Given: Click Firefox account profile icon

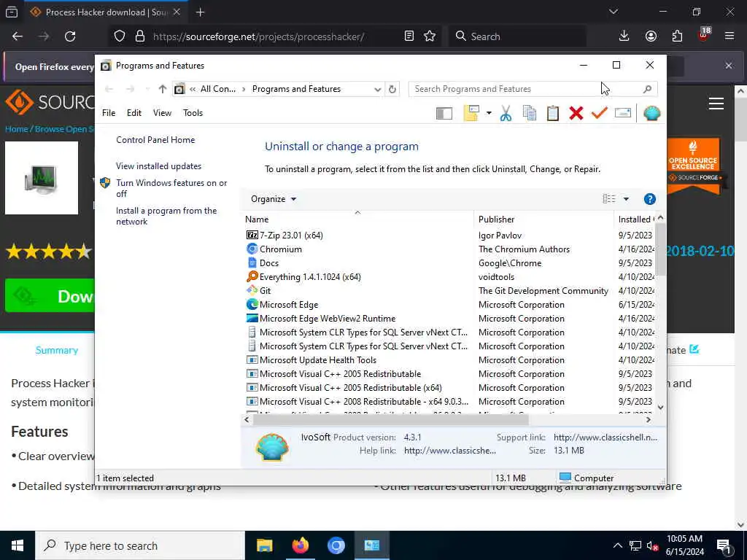Looking at the screenshot, I should point(651,36).
